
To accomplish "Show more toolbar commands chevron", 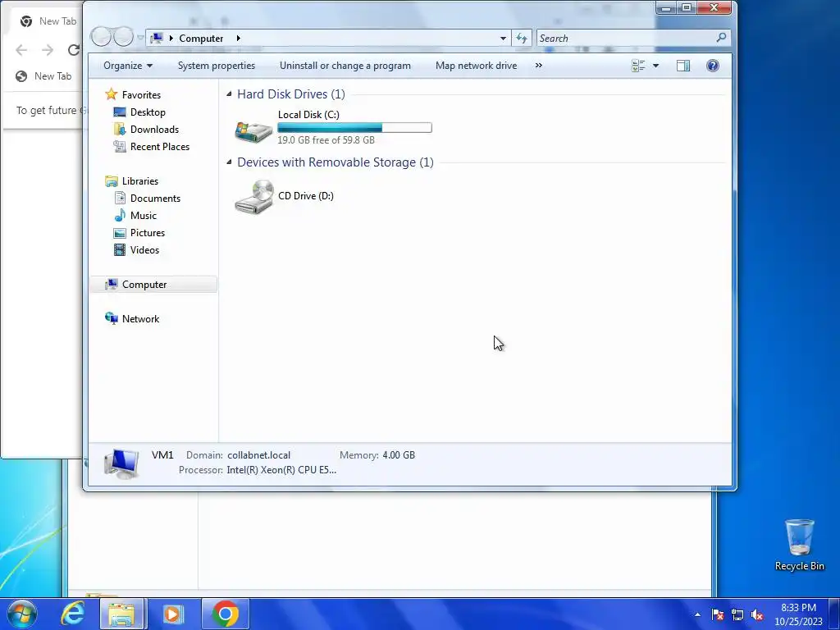I will (x=538, y=66).
